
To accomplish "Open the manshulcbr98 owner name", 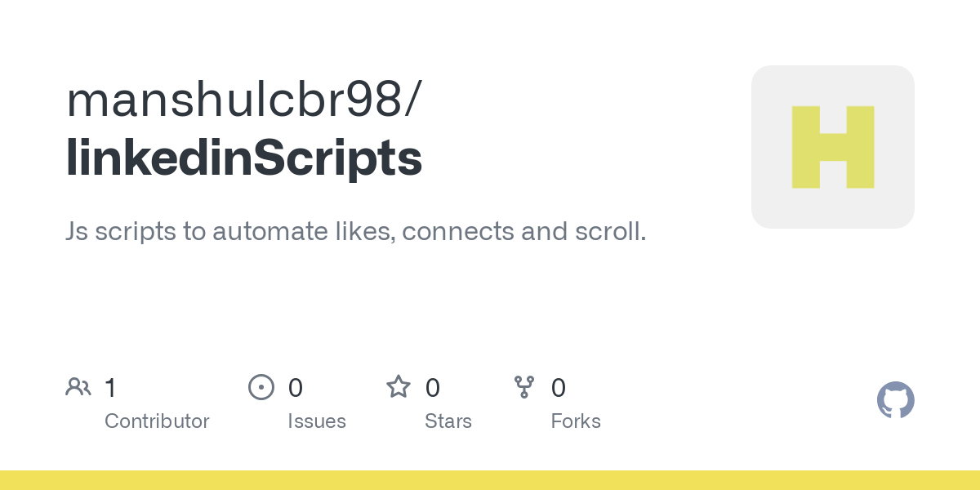I will [234, 100].
